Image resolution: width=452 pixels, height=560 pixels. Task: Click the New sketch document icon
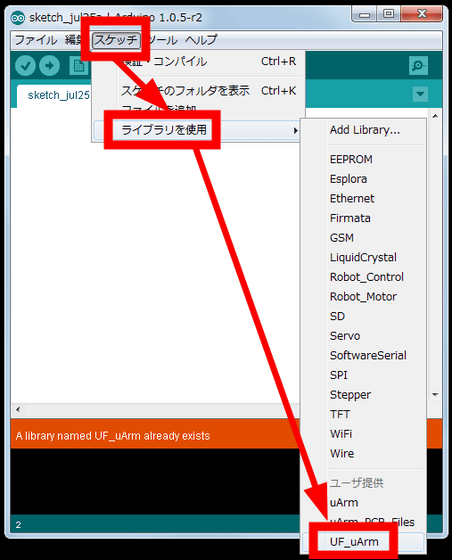click(79, 66)
